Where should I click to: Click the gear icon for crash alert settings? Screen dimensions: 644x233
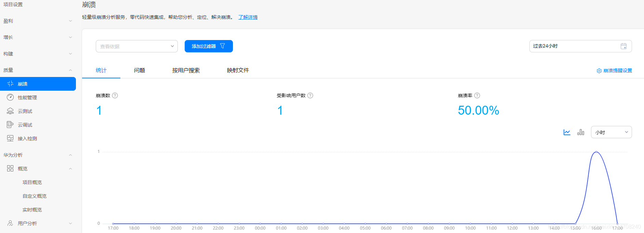[599, 71]
